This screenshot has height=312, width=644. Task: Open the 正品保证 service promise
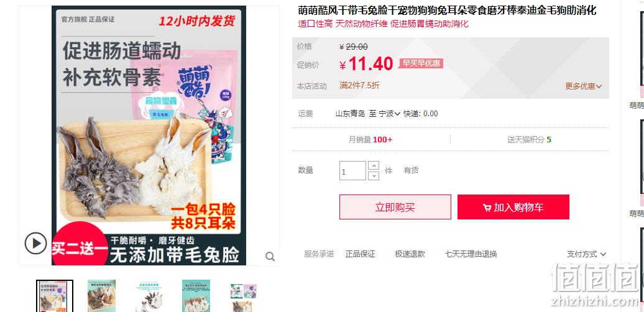coord(360,254)
